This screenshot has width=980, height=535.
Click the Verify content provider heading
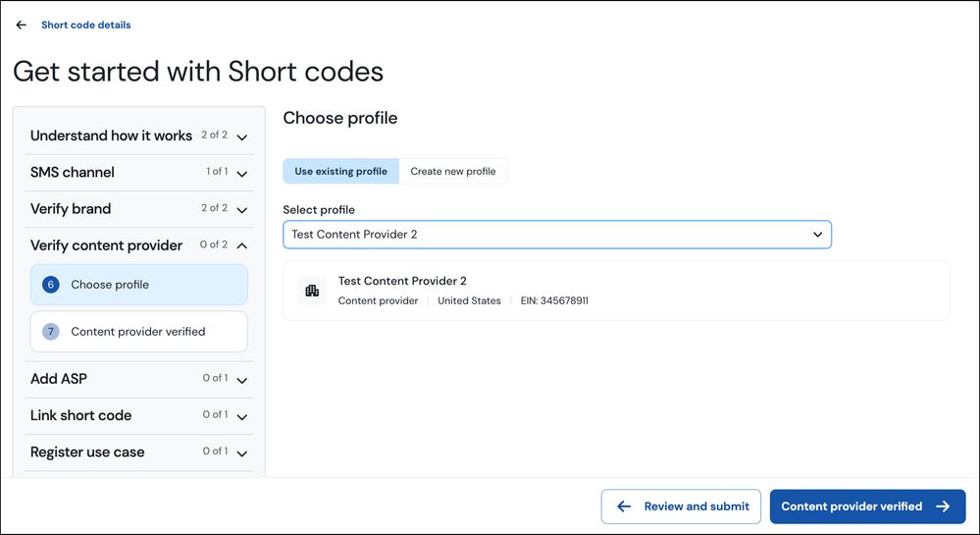pos(106,245)
